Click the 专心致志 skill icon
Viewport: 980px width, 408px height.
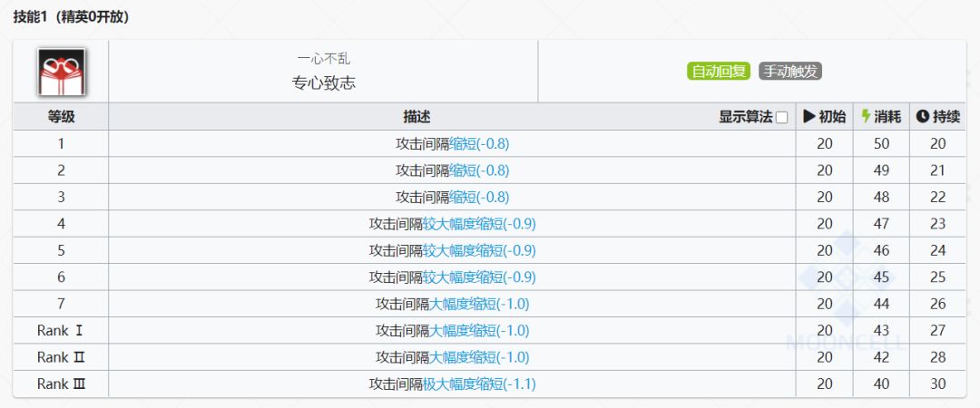62,72
